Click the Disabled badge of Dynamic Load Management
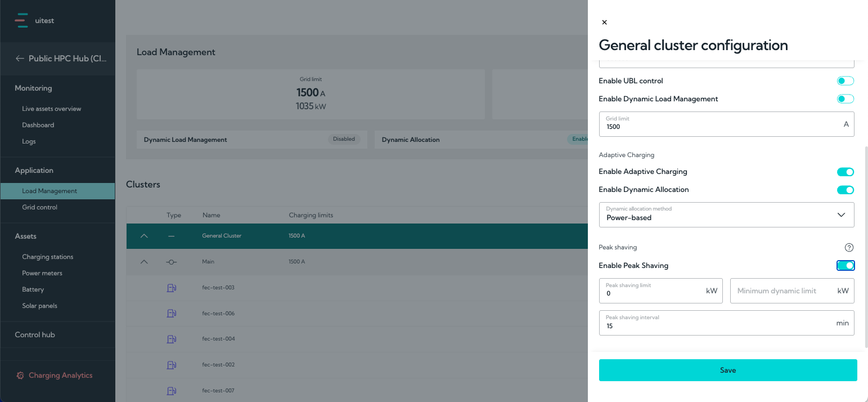Screen dimensions: 868x402 344,139
